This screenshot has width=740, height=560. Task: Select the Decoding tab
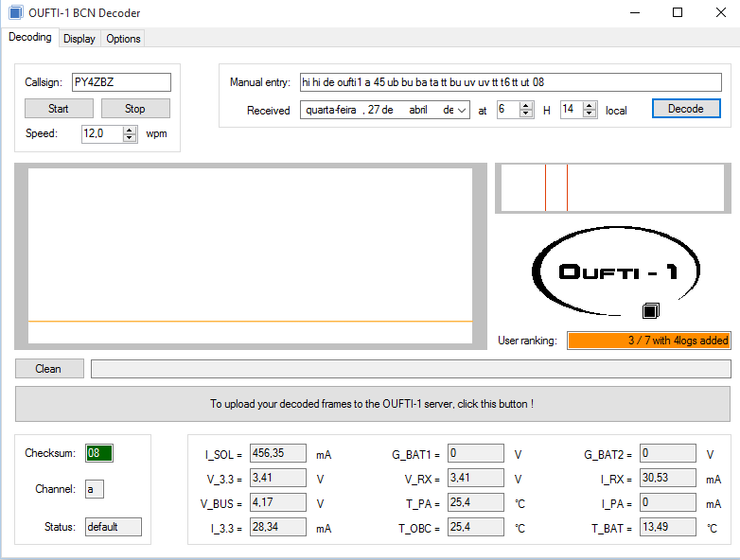(30, 38)
